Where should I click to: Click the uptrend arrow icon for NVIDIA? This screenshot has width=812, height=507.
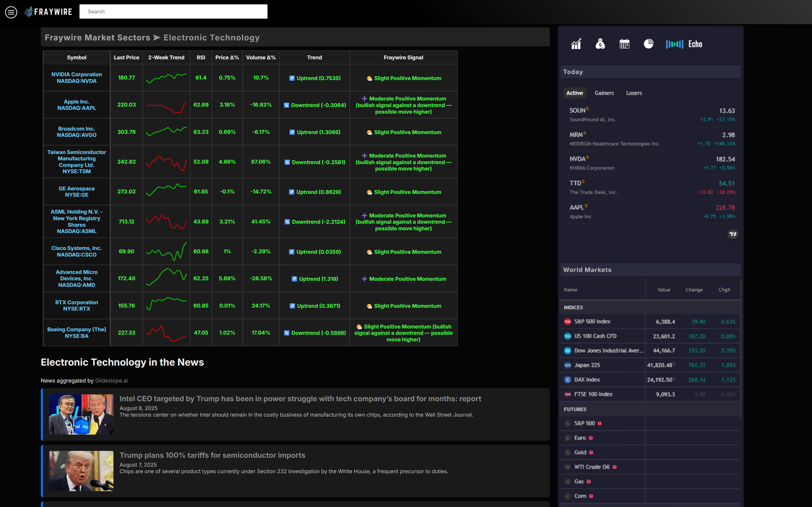292,78
